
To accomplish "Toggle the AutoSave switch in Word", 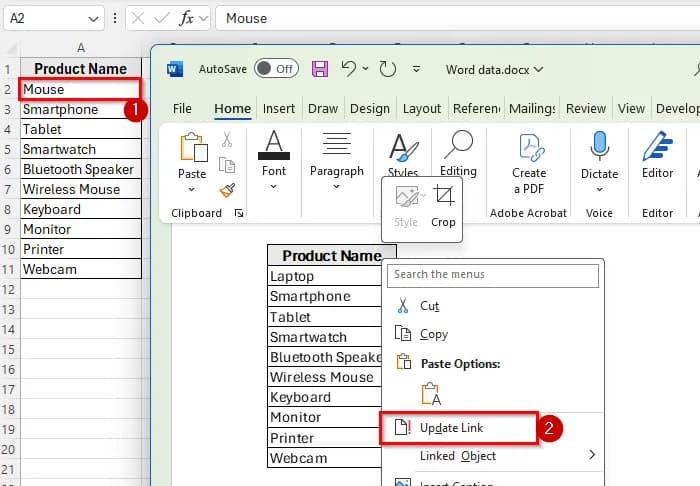I will pos(276,69).
